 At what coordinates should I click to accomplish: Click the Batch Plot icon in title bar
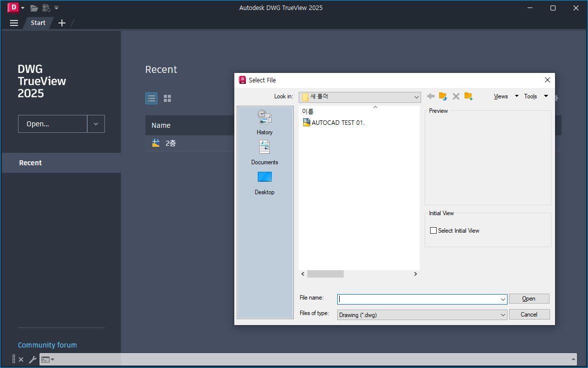[x=46, y=8]
